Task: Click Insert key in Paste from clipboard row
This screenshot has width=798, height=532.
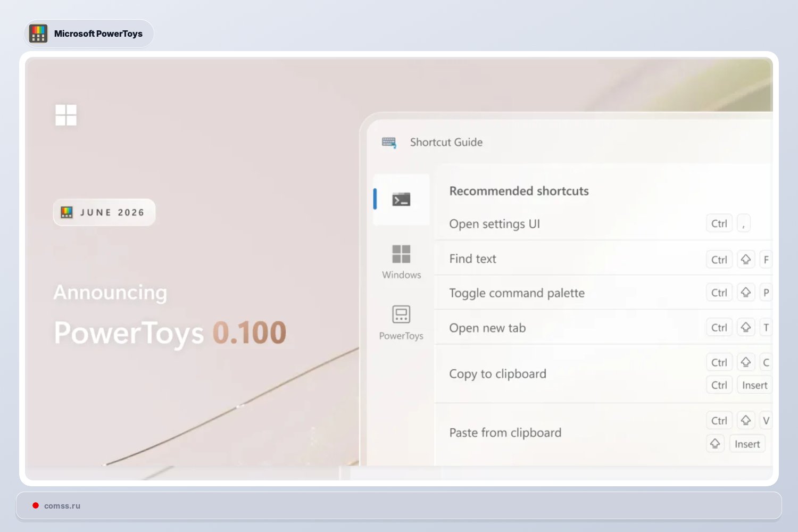Action: click(747, 444)
